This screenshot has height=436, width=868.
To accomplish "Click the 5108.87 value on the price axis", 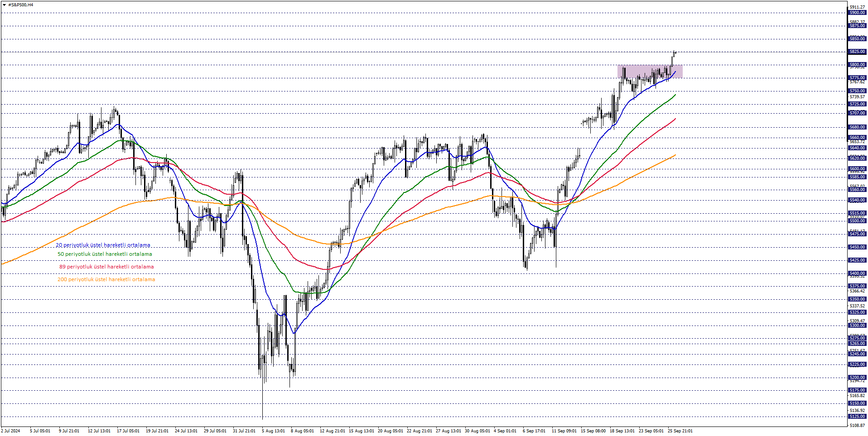I will click(857, 426).
